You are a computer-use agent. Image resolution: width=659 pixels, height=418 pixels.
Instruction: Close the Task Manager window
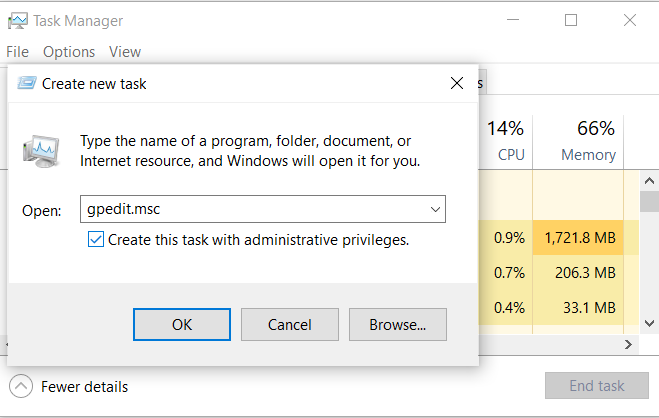[x=630, y=20]
